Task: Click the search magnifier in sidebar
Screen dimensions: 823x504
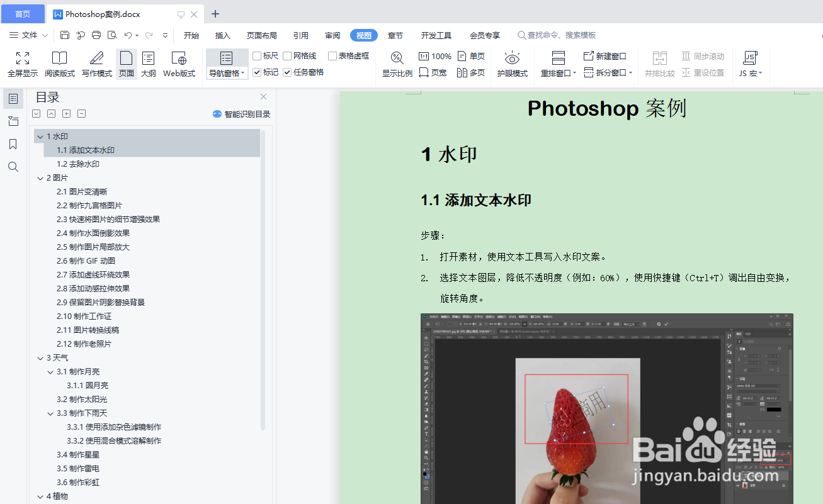Action: [13, 167]
